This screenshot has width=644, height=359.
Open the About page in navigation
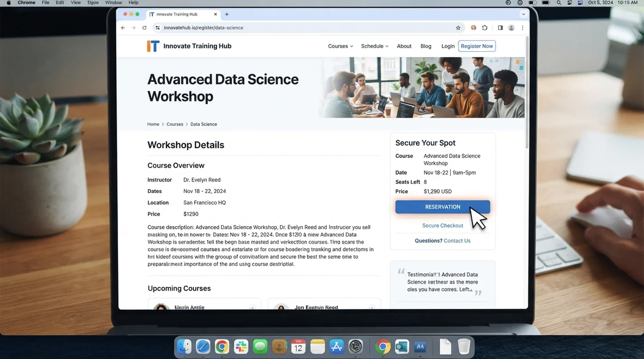(404, 46)
